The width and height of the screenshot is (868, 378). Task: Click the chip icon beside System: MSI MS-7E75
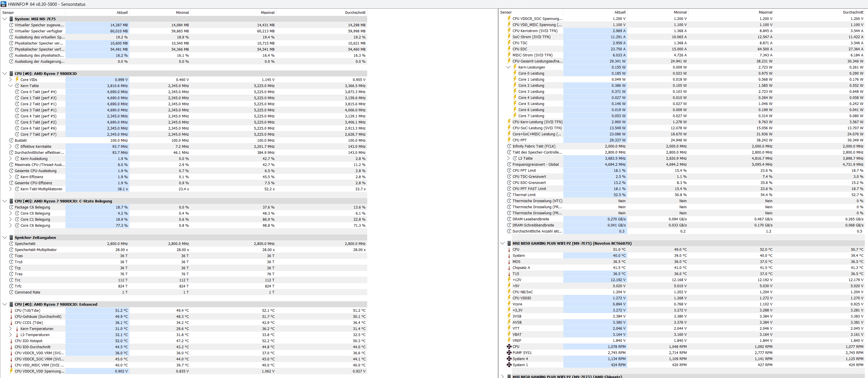[x=11, y=19]
